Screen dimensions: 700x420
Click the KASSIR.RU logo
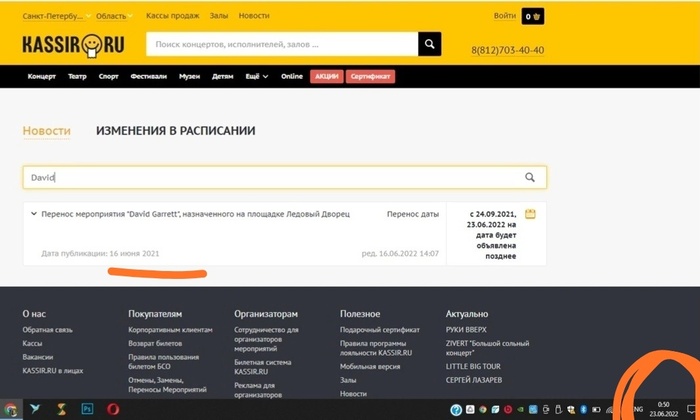tap(73, 46)
